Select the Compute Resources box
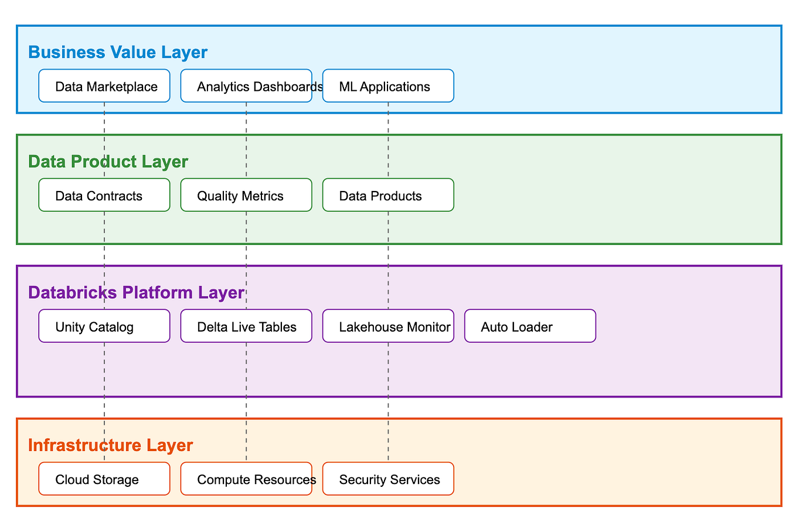 tap(246, 479)
